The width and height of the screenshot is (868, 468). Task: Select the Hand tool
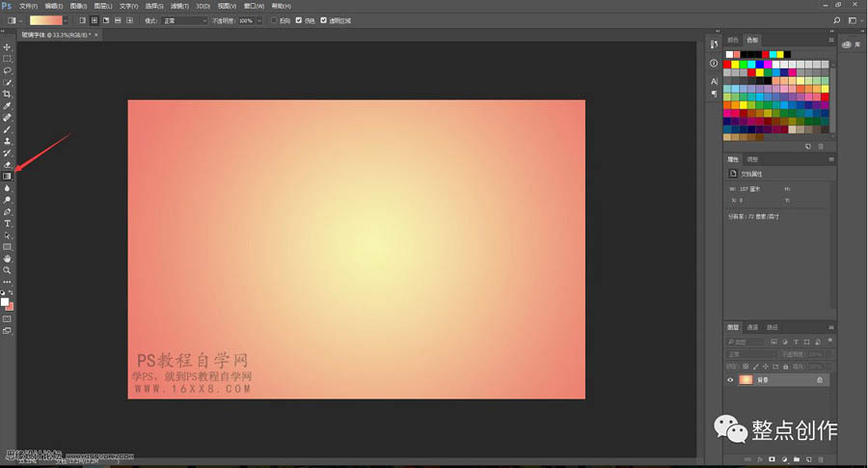7,259
